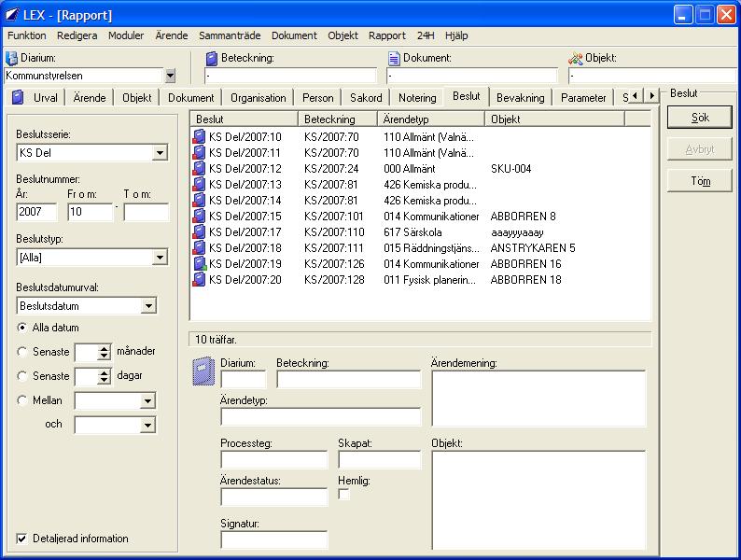Open the Diarium Kommunstyrelsen dropdown
Image resolution: width=741 pixels, height=560 pixels.
(x=170, y=76)
